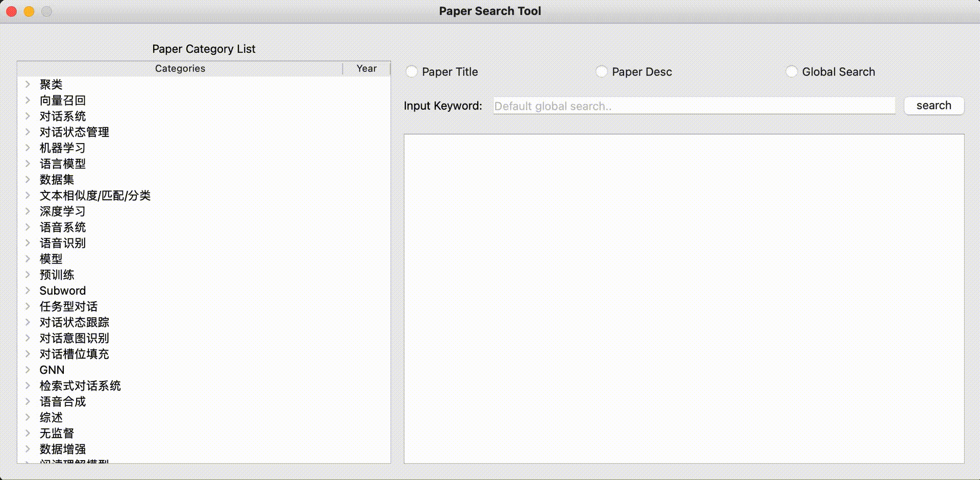This screenshot has height=480, width=980.
Task: Click the Year column header
Action: 366,68
